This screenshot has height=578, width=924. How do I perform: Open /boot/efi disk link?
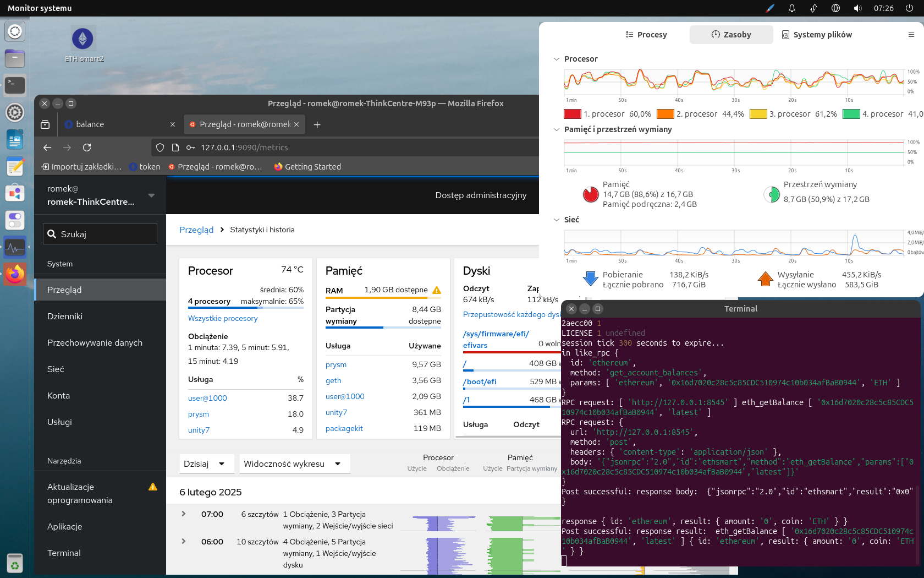480,381
